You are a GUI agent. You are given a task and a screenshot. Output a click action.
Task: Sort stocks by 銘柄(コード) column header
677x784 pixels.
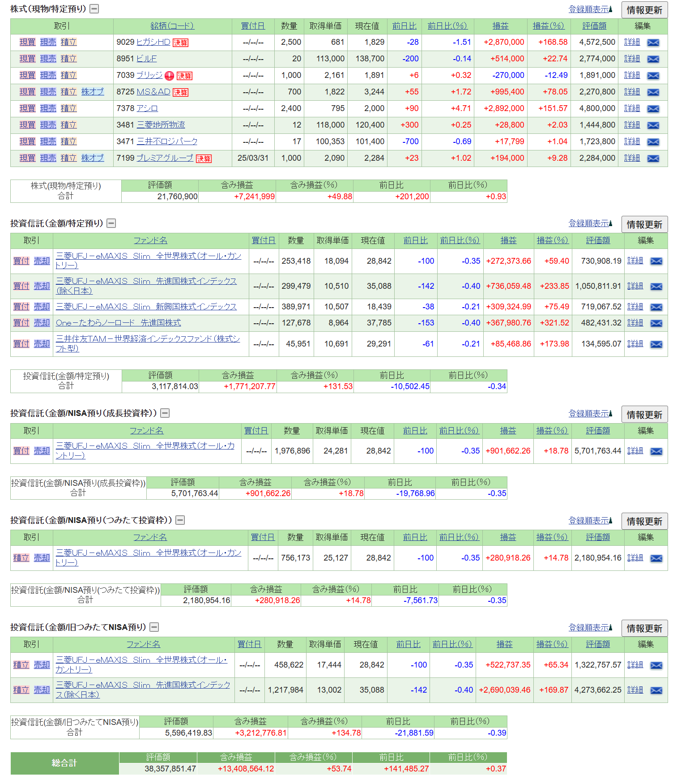[x=172, y=26]
